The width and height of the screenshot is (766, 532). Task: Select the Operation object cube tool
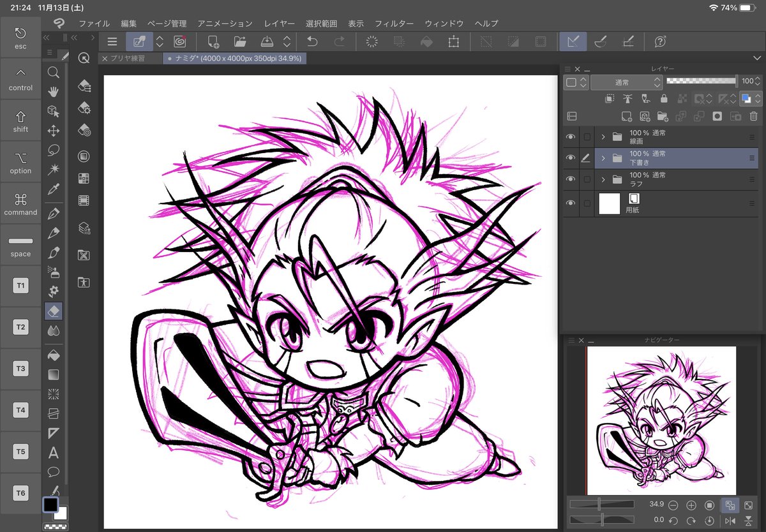pos(54,111)
